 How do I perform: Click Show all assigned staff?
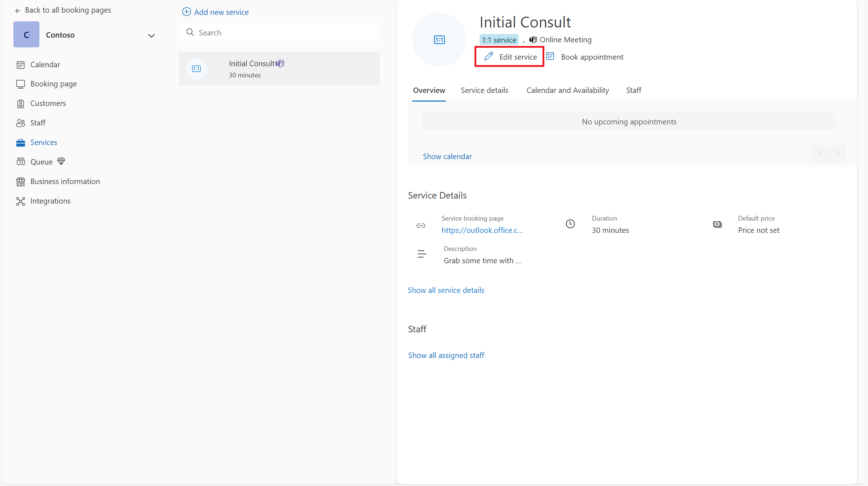pyautogui.click(x=446, y=355)
